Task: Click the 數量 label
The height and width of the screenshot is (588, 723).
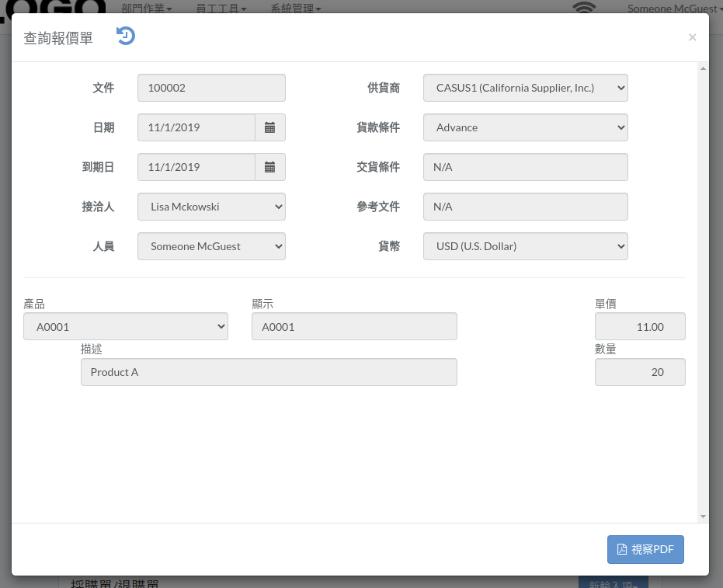Action: 606,349
